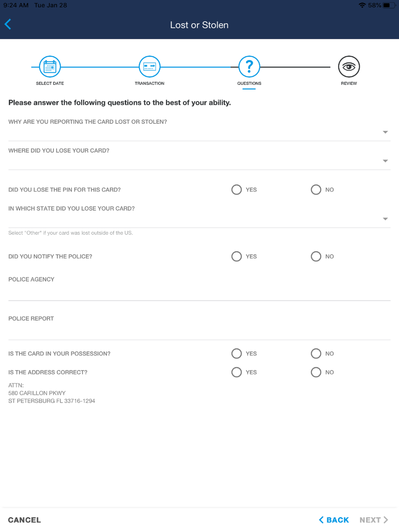The height and width of the screenshot is (532, 399).
Task: Go to the previous step with Back
Action: coord(334,520)
